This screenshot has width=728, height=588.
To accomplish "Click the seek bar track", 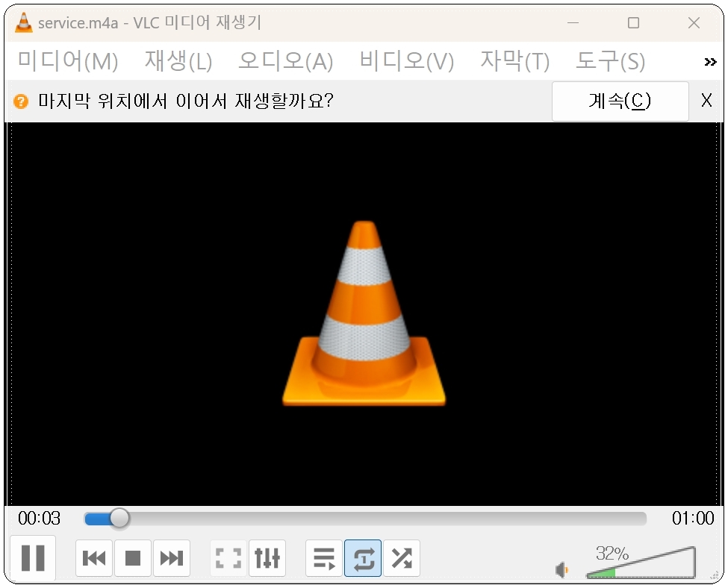I will pyautogui.click(x=365, y=519).
